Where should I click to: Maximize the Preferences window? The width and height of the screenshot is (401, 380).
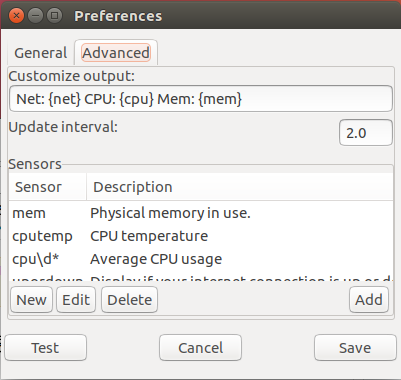click(54, 16)
